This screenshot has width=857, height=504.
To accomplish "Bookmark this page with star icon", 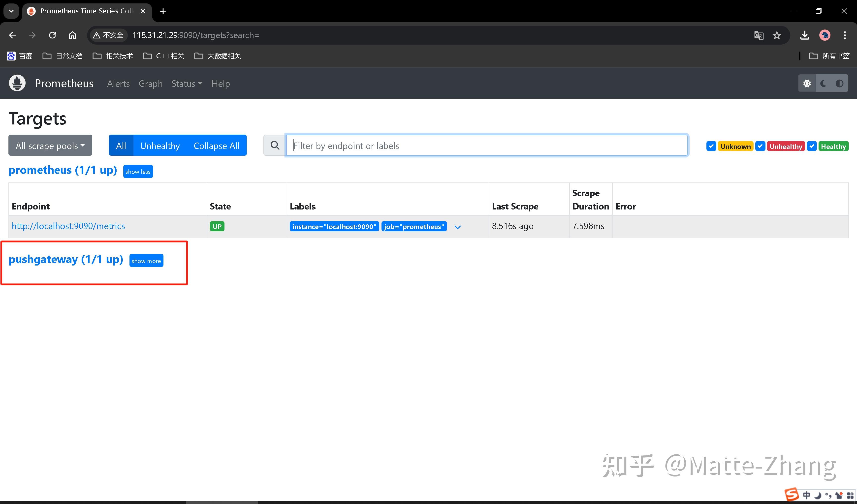I will tap(777, 35).
